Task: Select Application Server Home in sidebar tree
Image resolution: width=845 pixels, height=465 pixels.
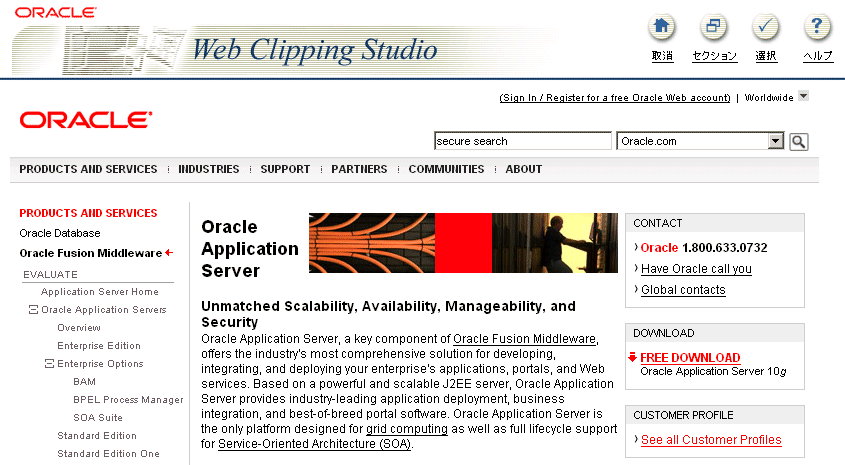Action: pyautogui.click(x=100, y=292)
